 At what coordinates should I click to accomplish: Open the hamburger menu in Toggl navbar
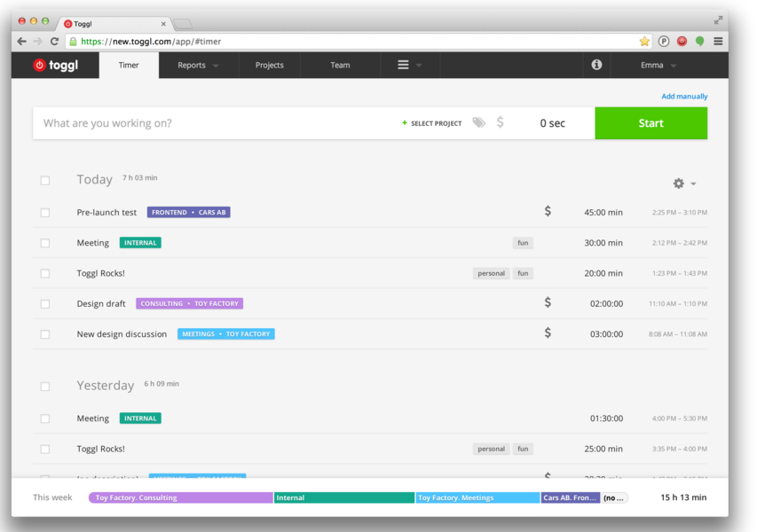coord(403,65)
